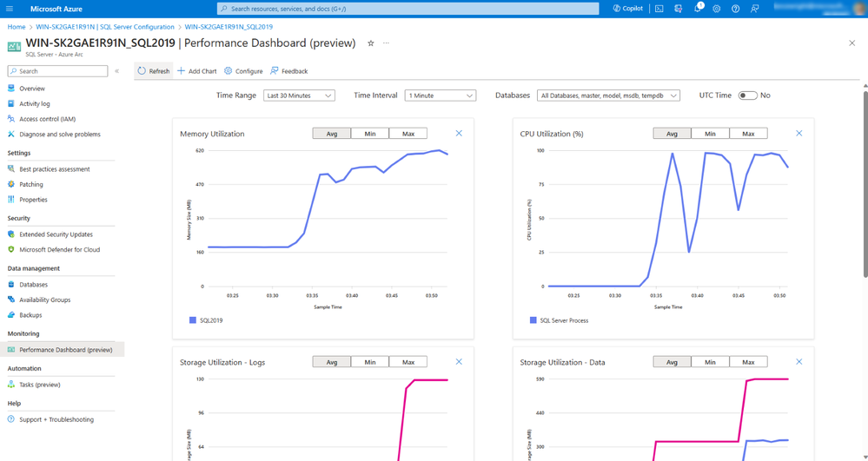Screen dimensions: 868x461
Task: Open Activity log in the sidebar
Action: click(35, 103)
